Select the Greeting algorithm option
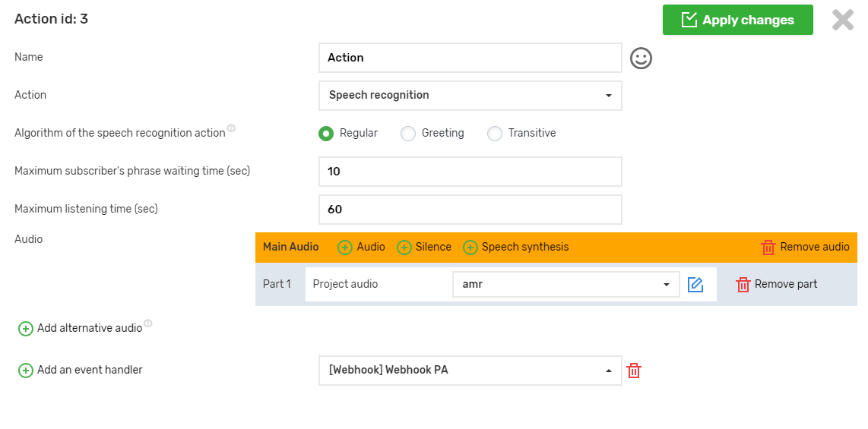 [x=409, y=134]
